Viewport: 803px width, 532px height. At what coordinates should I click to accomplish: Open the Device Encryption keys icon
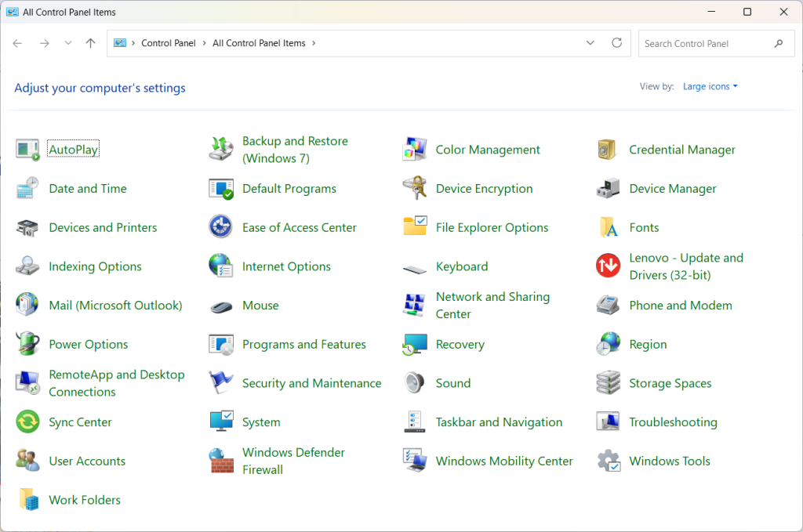click(x=415, y=188)
